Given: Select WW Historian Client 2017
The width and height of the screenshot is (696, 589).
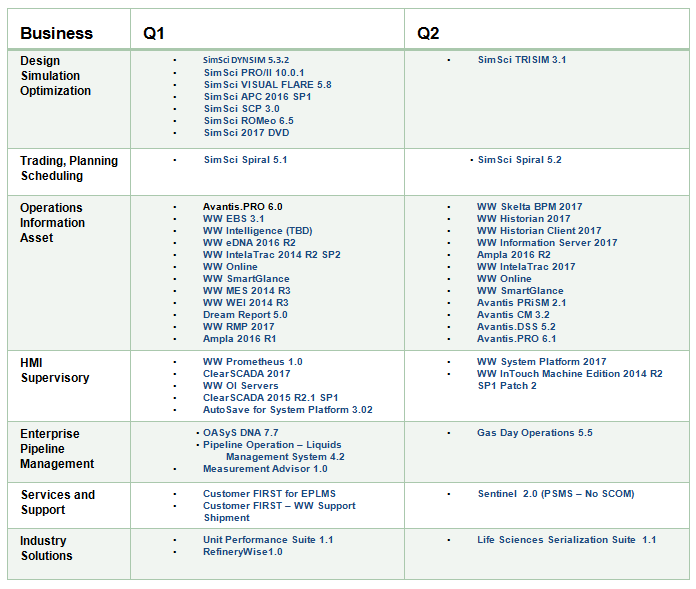Looking at the screenshot, I should click(x=539, y=230).
